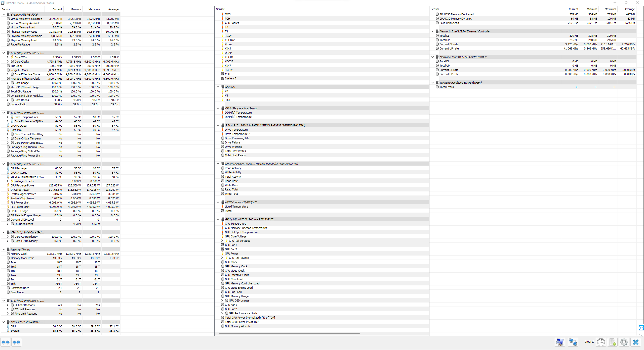644x350 pixels.
Task: Select the GPU Memory Junction Temperature row
Action: tap(246, 228)
